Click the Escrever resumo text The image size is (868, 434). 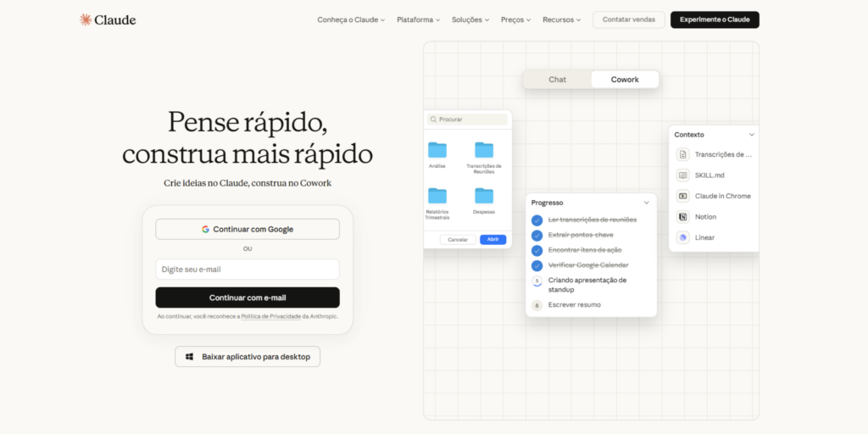click(x=574, y=305)
